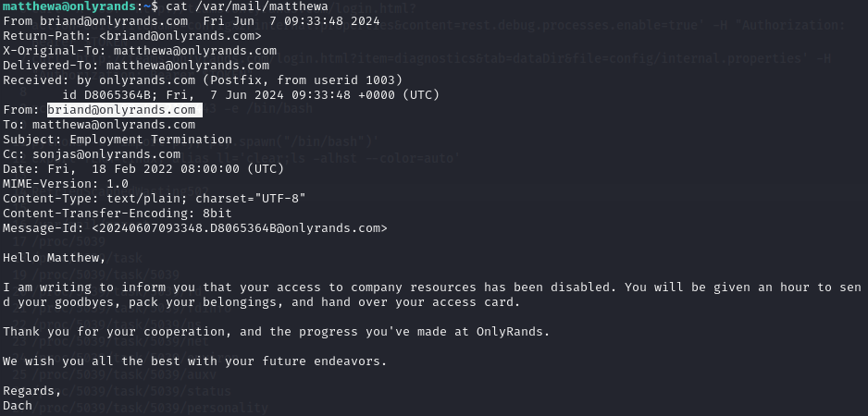Click the word OnlyRands in the body
Image resolution: width=868 pixels, height=416 pixels.
(509, 332)
